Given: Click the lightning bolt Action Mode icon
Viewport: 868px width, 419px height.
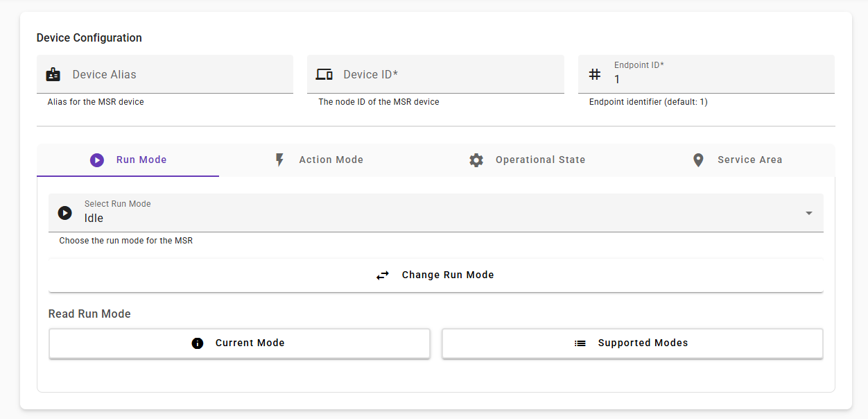Looking at the screenshot, I should tap(280, 160).
